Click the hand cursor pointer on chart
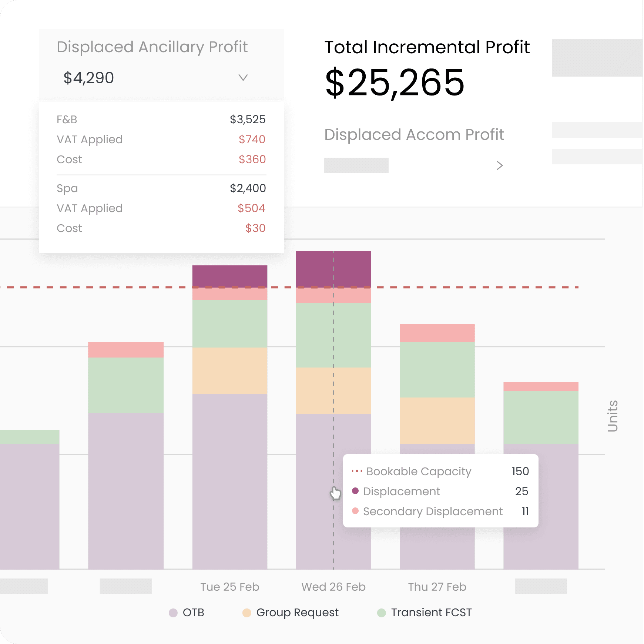This screenshot has width=644, height=644. tap(335, 493)
